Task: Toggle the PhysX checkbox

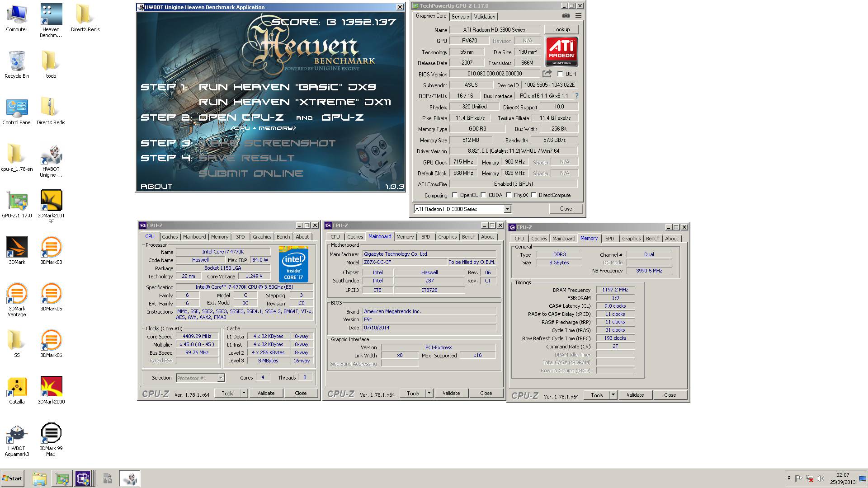Action: pyautogui.click(x=509, y=195)
